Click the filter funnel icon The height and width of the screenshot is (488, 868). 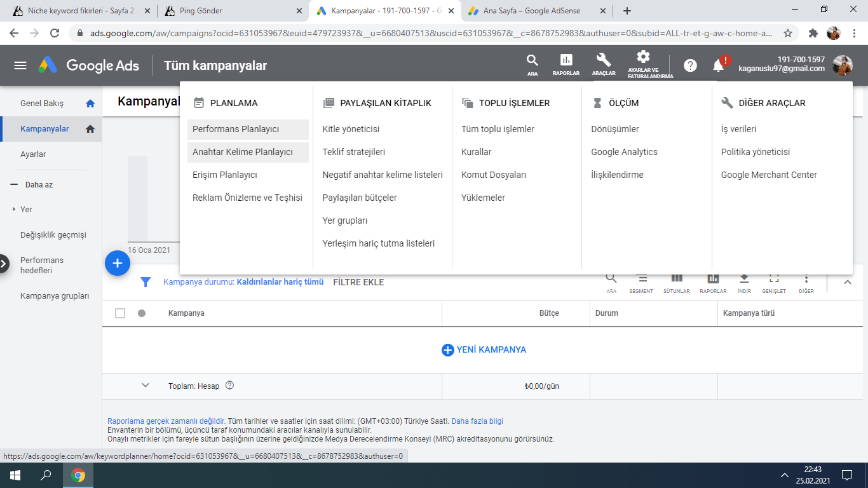coord(146,282)
